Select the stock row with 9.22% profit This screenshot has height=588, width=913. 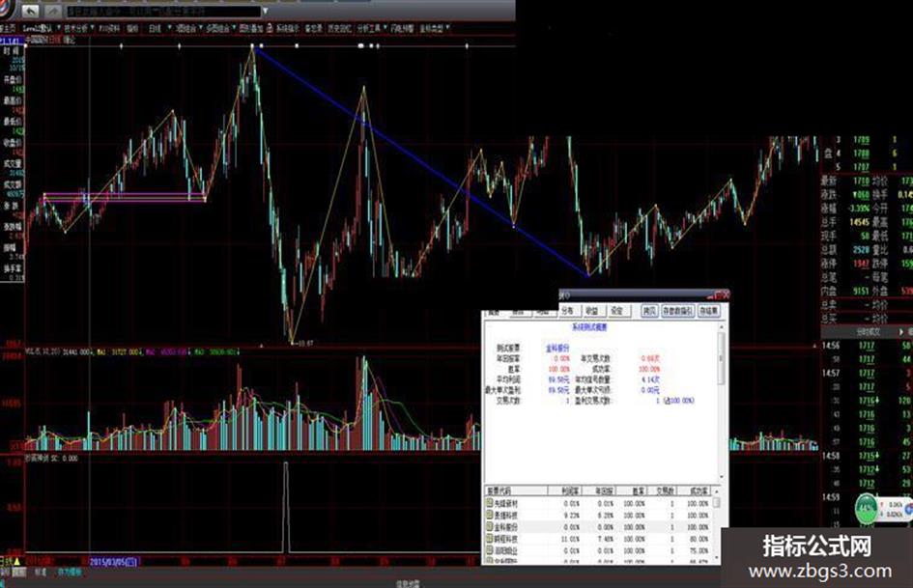[x=598, y=516]
